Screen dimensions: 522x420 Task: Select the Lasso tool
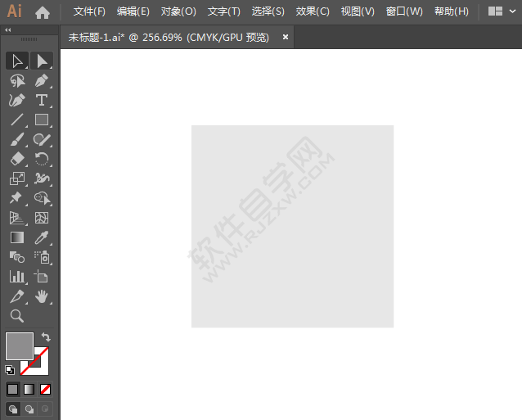coord(17,81)
